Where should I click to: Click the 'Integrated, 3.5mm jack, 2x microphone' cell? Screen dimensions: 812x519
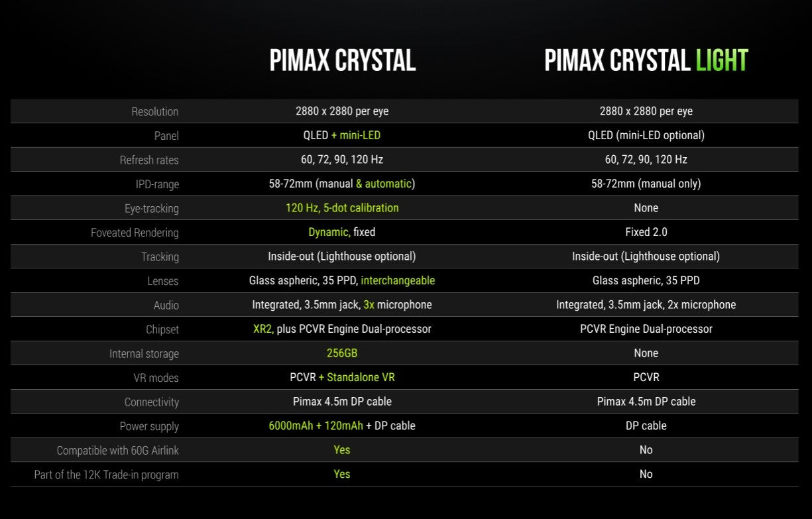[646, 305]
